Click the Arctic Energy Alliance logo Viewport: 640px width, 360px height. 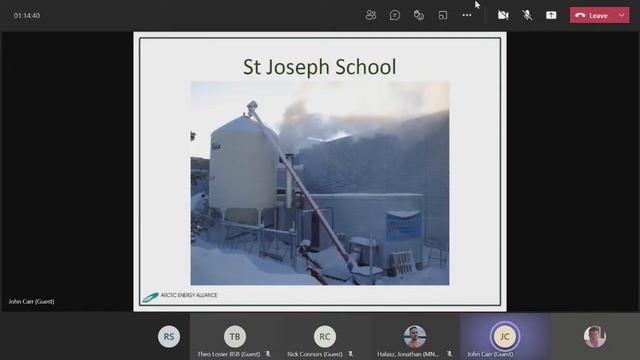pos(180,296)
